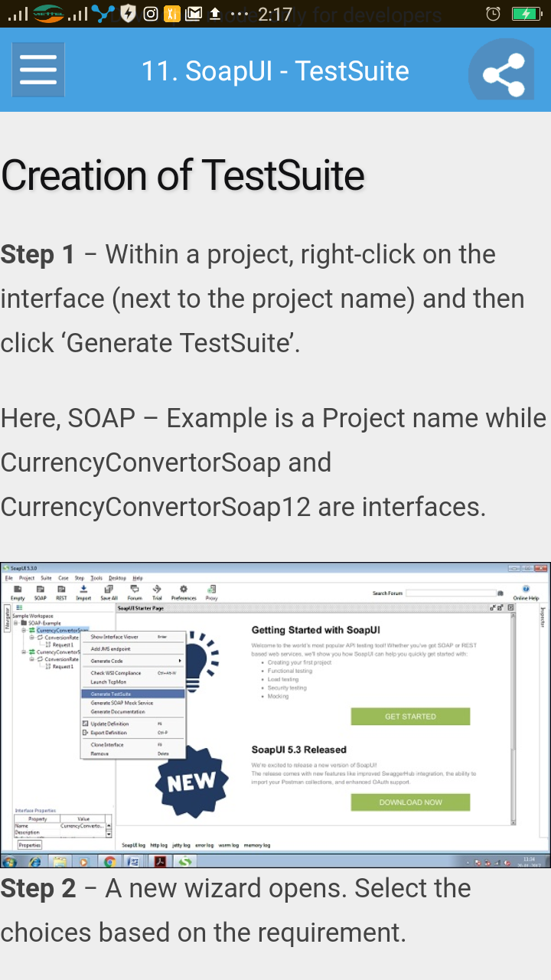
Task: Click the Chrome icon in screenshot taskbar
Action: (x=109, y=862)
